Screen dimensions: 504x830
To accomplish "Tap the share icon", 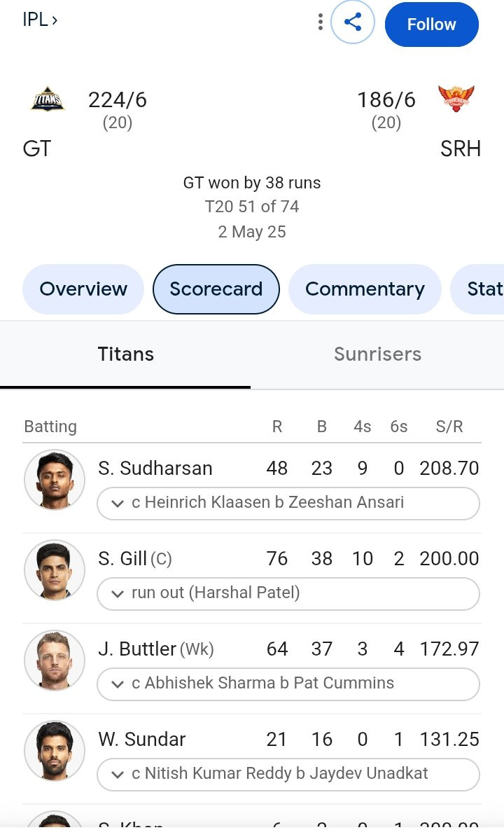I will (353, 23).
